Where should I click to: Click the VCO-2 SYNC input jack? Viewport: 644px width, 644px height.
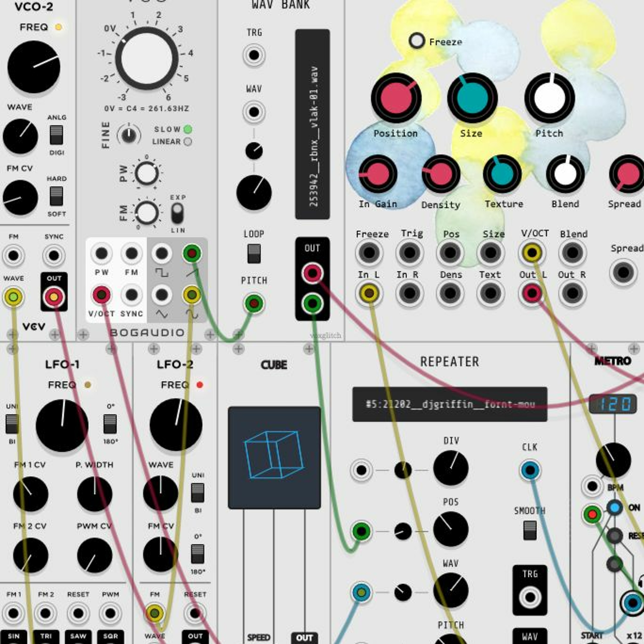click(x=54, y=256)
